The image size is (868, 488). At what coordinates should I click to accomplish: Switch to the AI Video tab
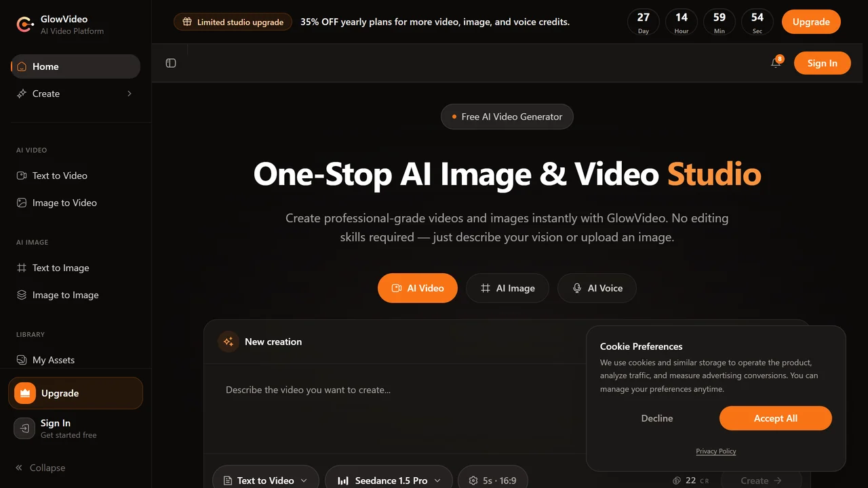418,288
